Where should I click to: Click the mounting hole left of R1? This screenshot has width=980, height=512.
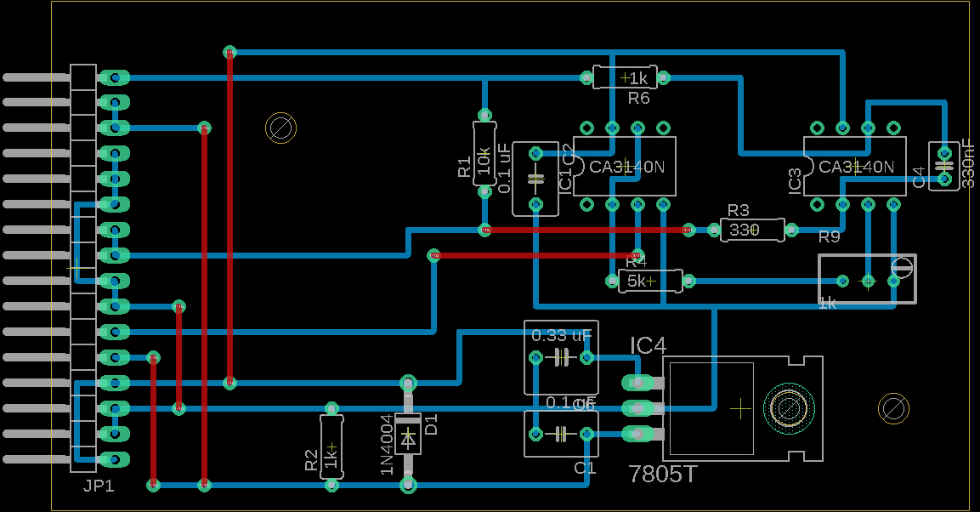(280, 128)
